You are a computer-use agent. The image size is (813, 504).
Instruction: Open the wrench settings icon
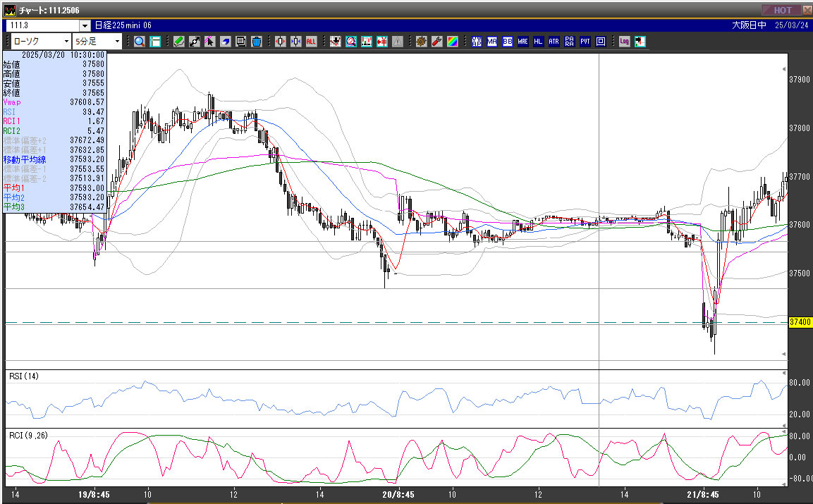click(436, 42)
